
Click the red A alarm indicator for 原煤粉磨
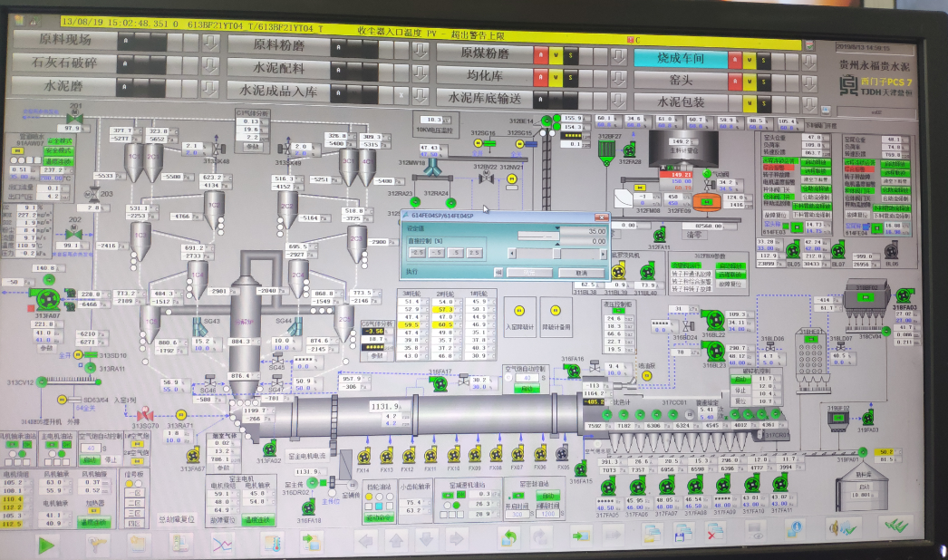coord(539,55)
